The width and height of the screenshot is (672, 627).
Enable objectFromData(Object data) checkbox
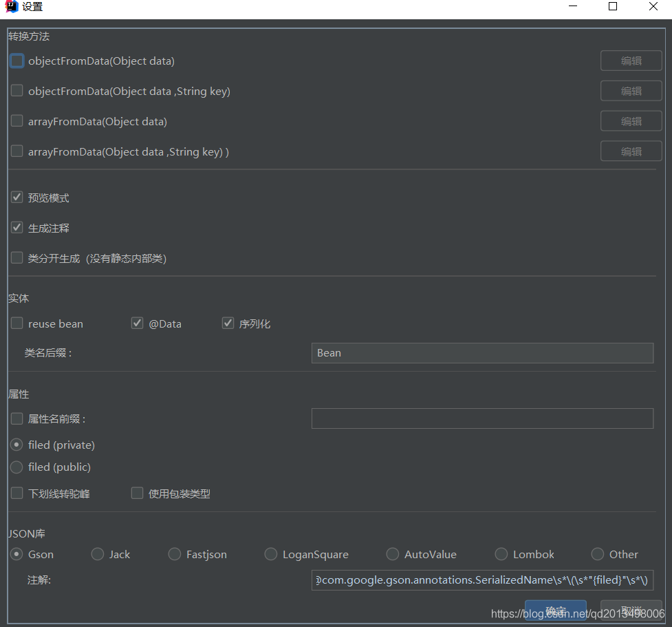17,61
